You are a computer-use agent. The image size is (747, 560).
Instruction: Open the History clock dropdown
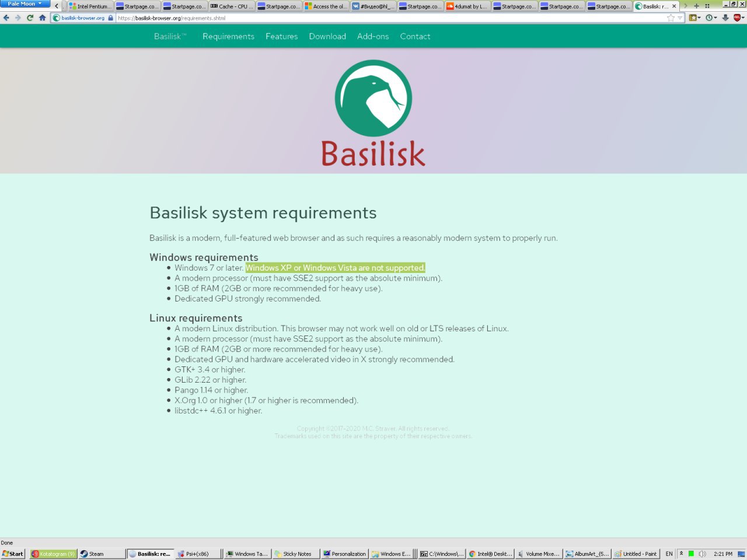click(x=711, y=18)
